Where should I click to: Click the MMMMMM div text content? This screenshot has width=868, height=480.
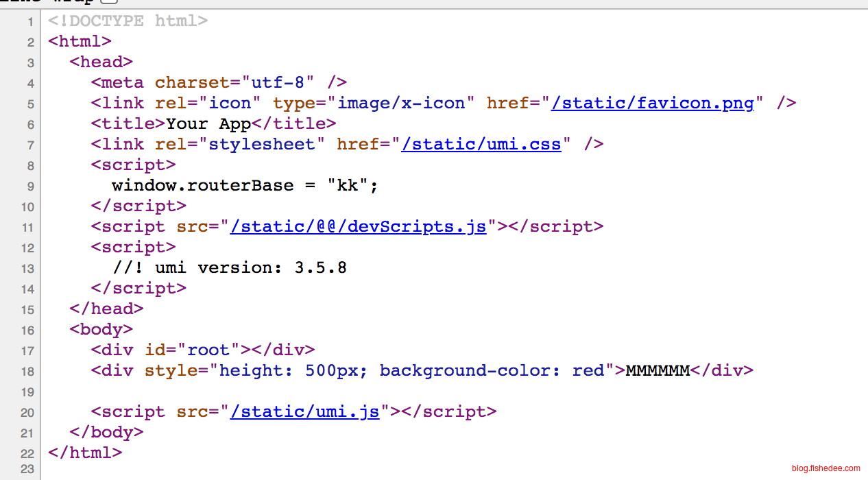tap(657, 371)
